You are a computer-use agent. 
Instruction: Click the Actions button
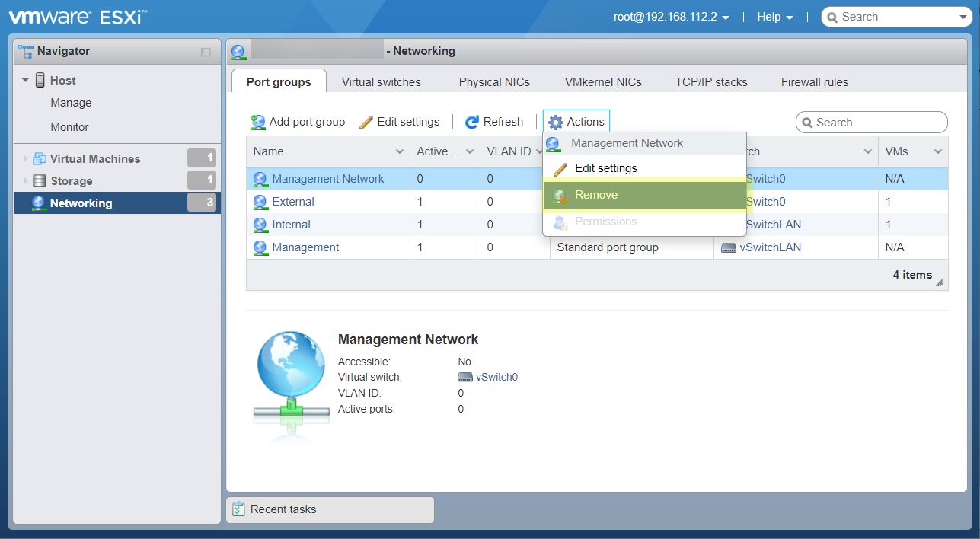pyautogui.click(x=576, y=122)
